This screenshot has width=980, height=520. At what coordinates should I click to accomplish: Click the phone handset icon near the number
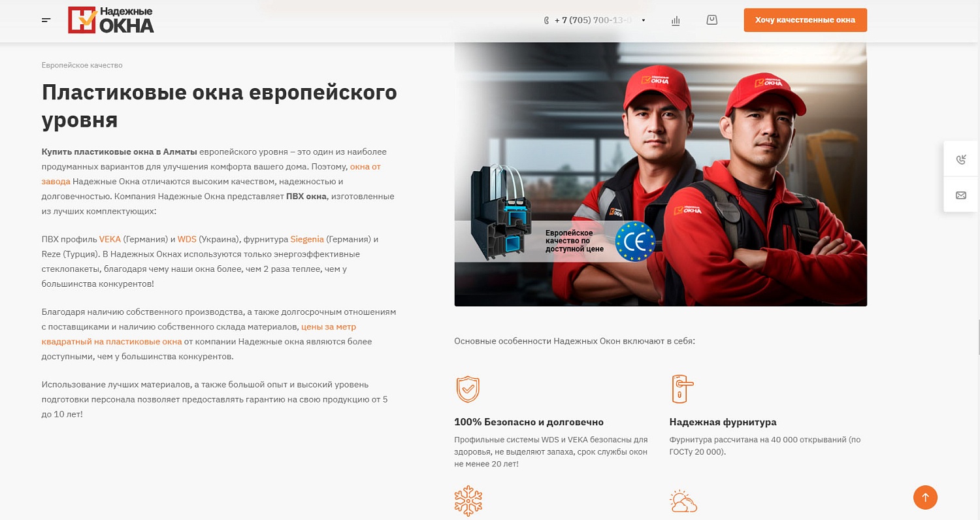pyautogui.click(x=546, y=20)
